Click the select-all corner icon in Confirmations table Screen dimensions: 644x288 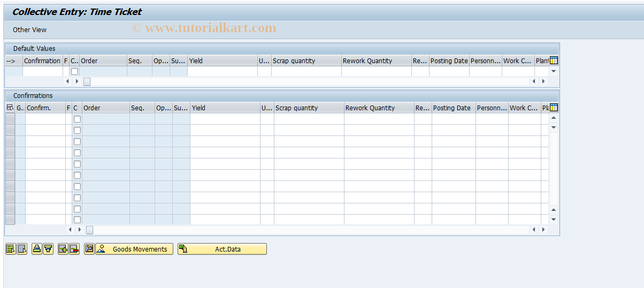(10, 108)
